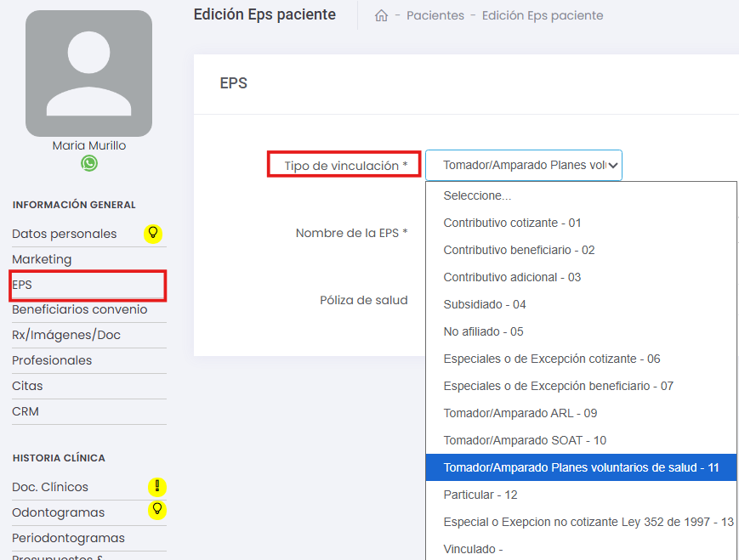Click Pacientes breadcrumb link
Screen dimensions: 739x560
pyautogui.click(x=435, y=15)
